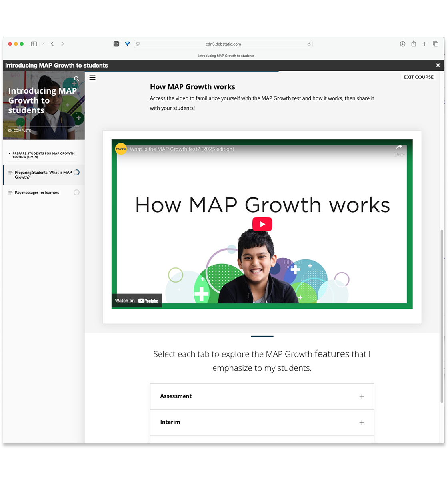448x486 pixels.
Task: Open the Preparing Students: What is MAP Growth lesson
Action: tap(43, 175)
